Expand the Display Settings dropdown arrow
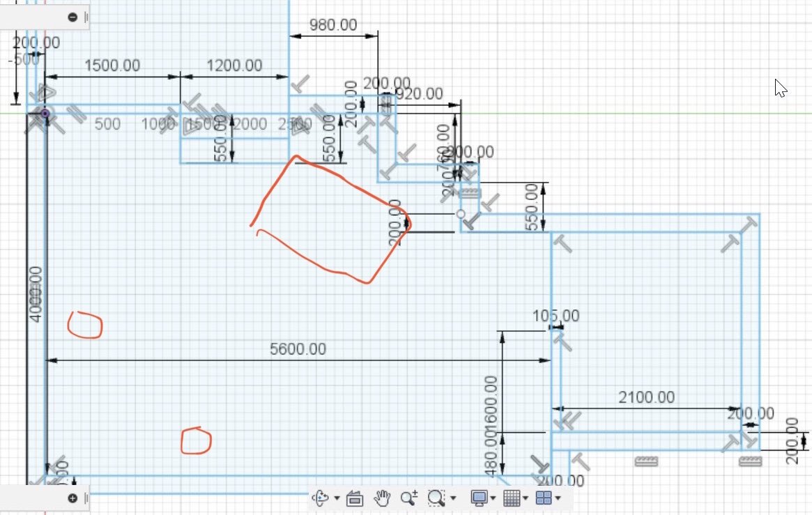The image size is (812, 515). [493, 498]
